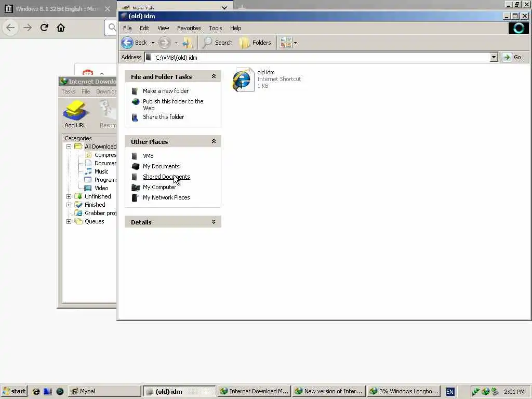
Task: Click the Grabber projects icon in IDM tree
Action: (x=79, y=213)
